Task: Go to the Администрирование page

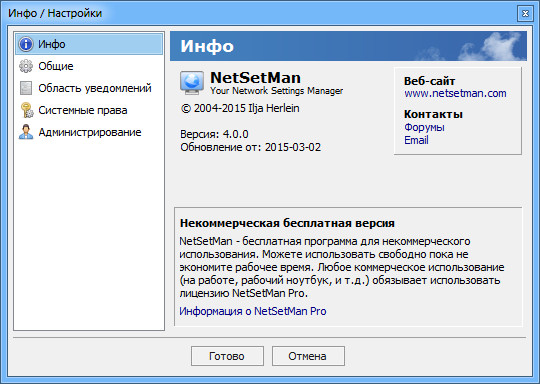Action: [x=89, y=132]
